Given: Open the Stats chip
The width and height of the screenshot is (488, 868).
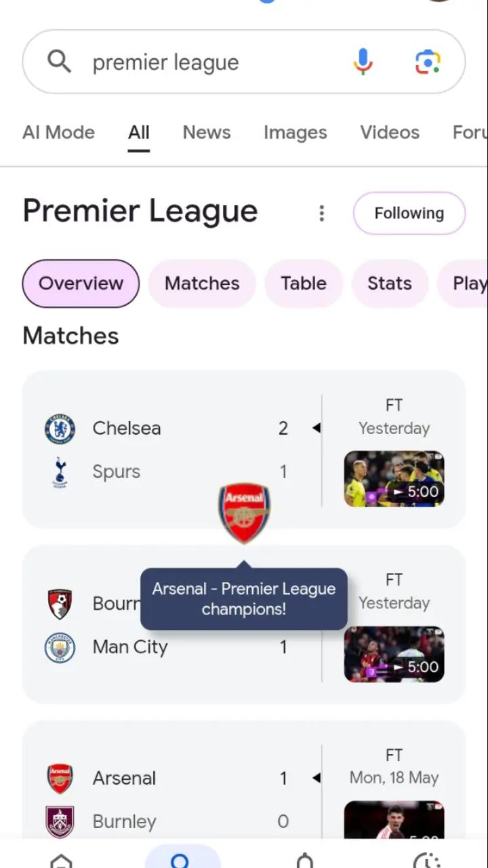Looking at the screenshot, I should coord(390,283).
